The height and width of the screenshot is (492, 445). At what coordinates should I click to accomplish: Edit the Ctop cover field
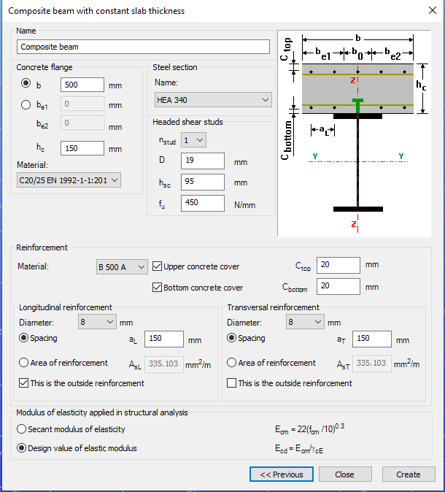pyautogui.click(x=338, y=265)
